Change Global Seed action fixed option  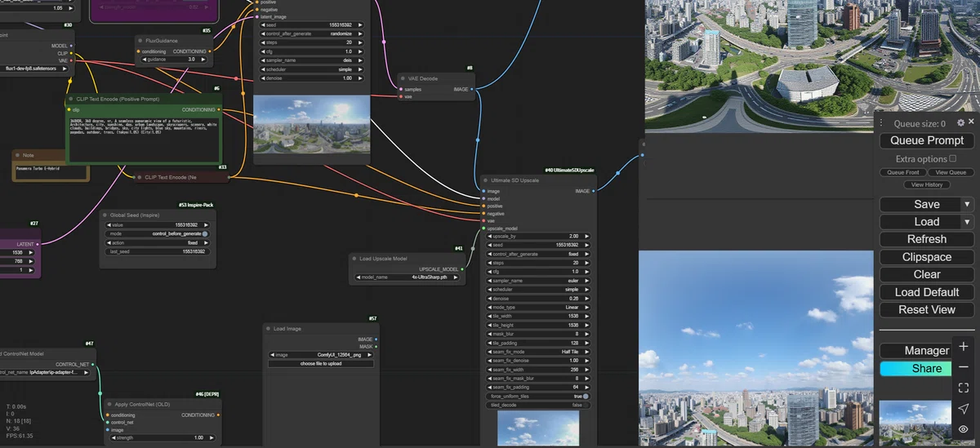(x=156, y=242)
